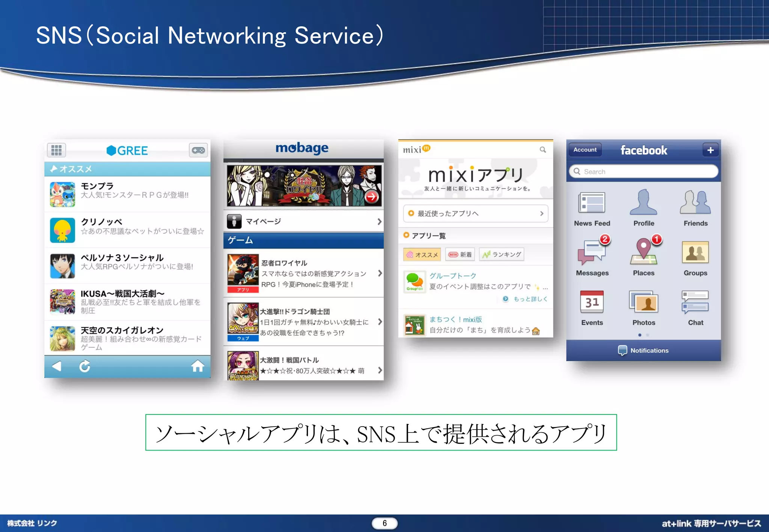The width and height of the screenshot is (769, 532).
Task: Tap the GREE game controller icon
Action: click(198, 150)
